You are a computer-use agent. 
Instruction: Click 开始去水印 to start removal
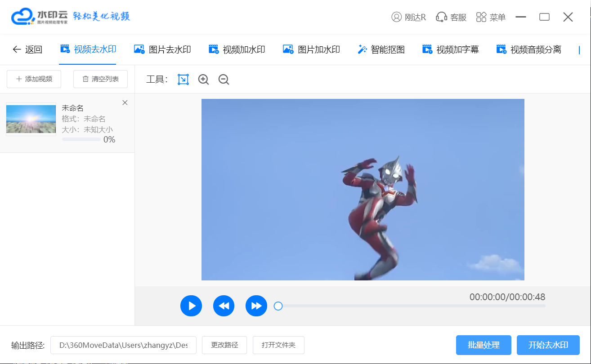tap(548, 345)
